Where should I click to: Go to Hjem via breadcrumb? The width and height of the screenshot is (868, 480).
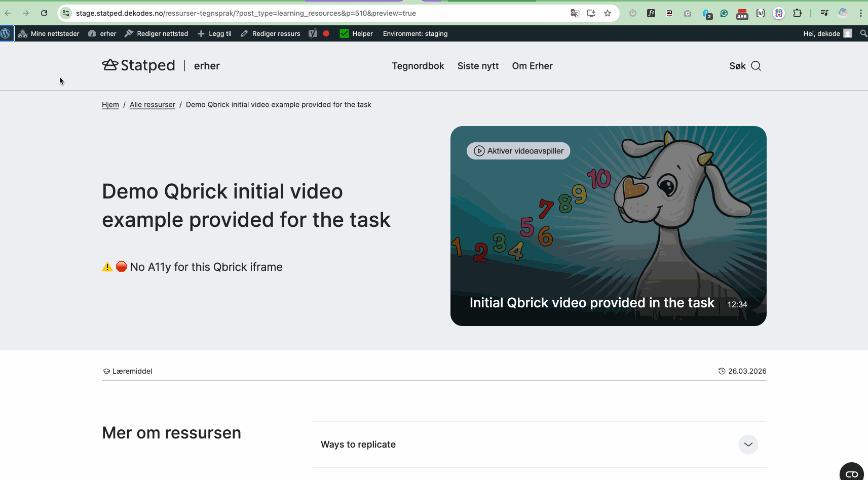pyautogui.click(x=110, y=105)
